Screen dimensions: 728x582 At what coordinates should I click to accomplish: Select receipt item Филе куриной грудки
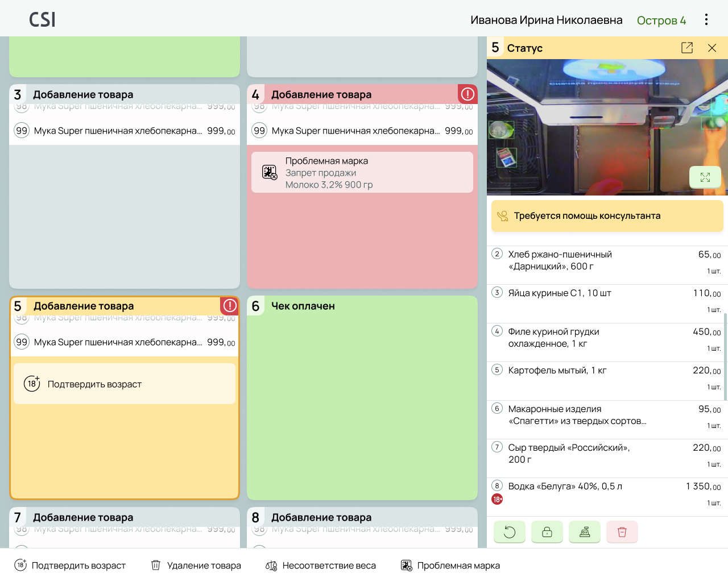606,342
